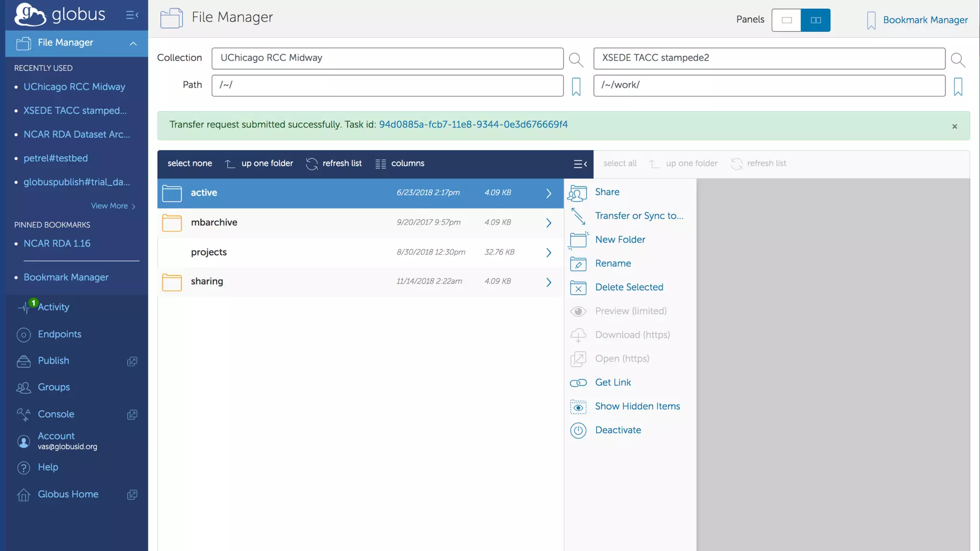
Task: Open the Activity sidebar item
Action: pyautogui.click(x=53, y=307)
